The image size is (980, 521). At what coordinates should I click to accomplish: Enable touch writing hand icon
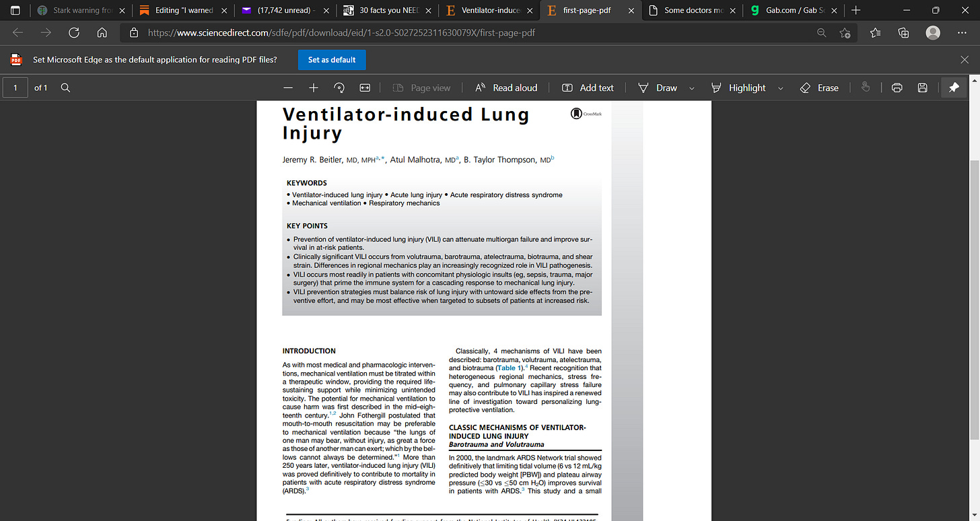866,88
